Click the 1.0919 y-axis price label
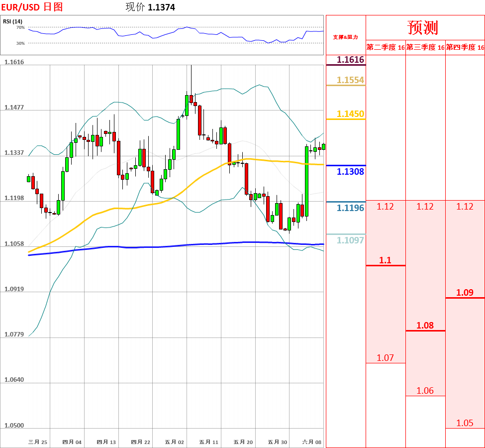This screenshot has width=485, height=448. 14,289
